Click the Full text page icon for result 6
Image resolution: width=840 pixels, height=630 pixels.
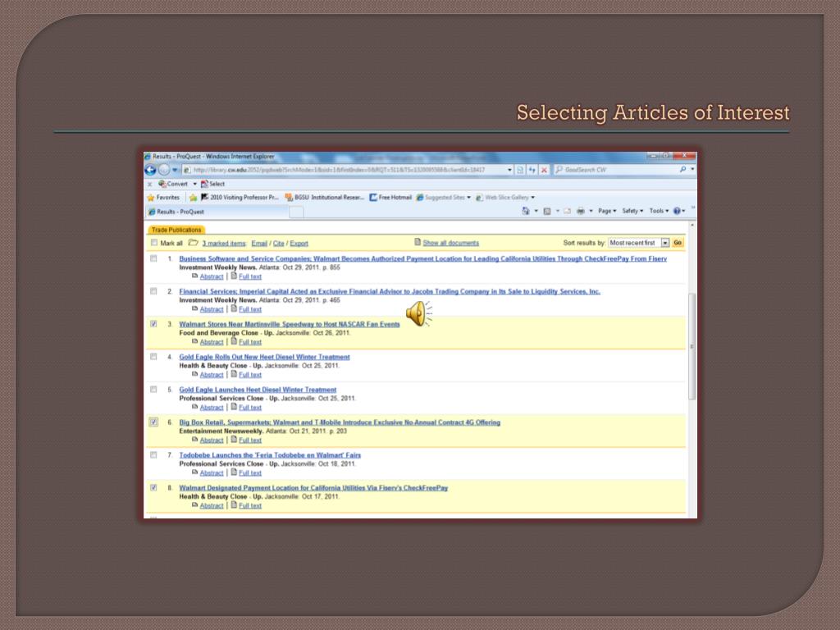[x=234, y=440]
